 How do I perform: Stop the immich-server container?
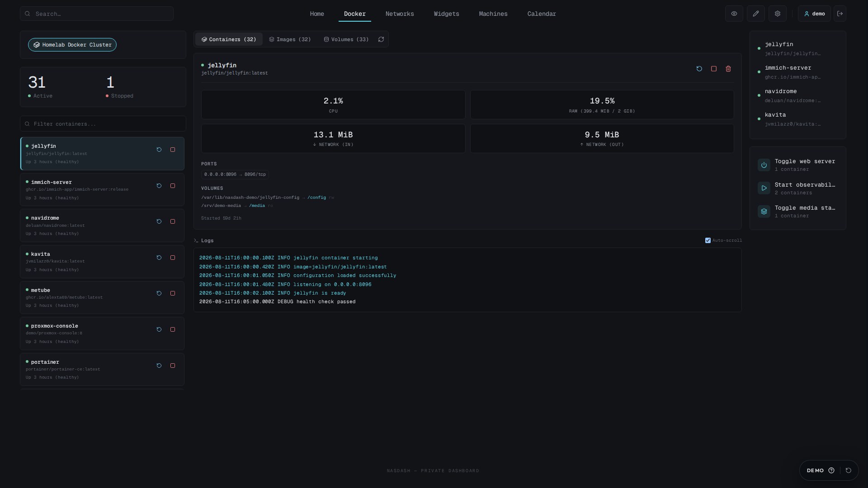pyautogui.click(x=173, y=186)
